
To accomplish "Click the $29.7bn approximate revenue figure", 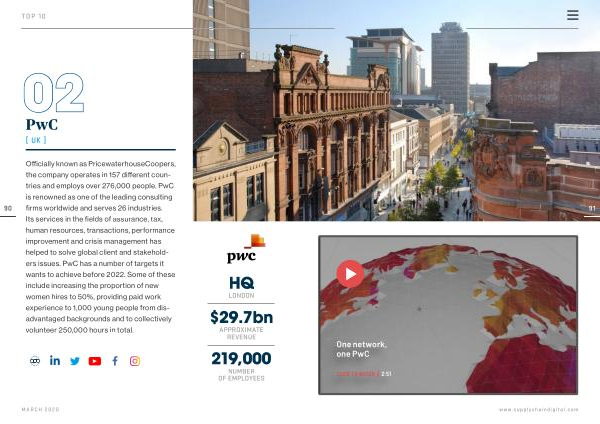I will (241, 318).
